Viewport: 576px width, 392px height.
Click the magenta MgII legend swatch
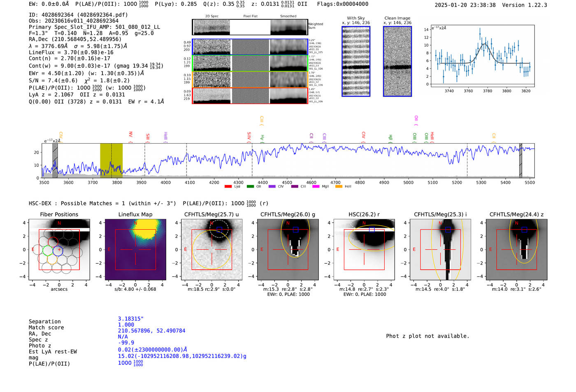tap(316, 186)
